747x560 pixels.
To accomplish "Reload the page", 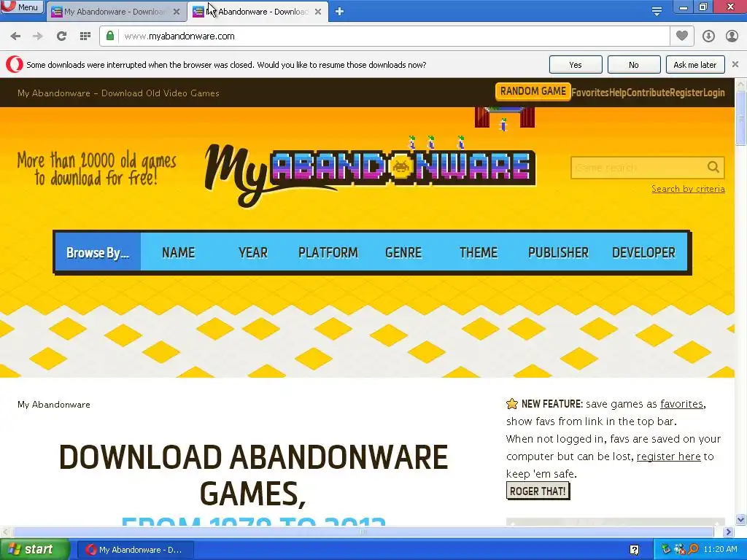I will point(61,36).
